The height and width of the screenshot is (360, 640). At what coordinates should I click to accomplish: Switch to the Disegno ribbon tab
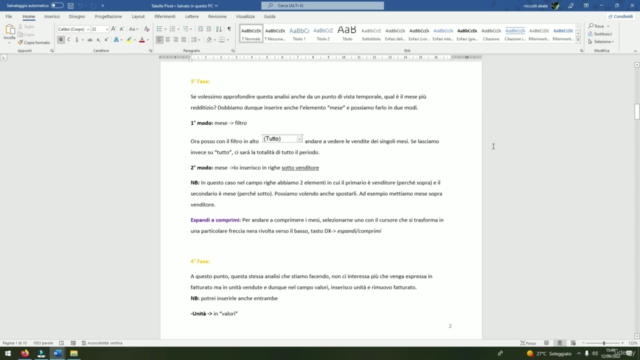tap(77, 17)
